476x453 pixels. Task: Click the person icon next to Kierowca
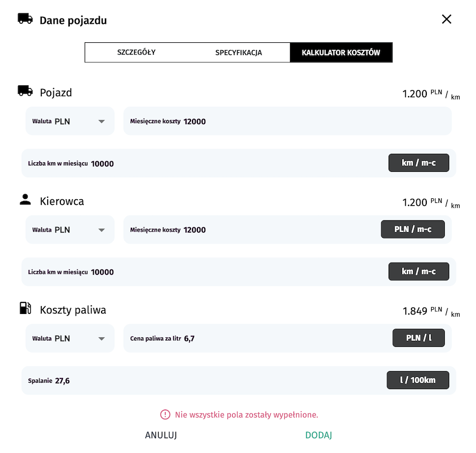click(x=25, y=200)
